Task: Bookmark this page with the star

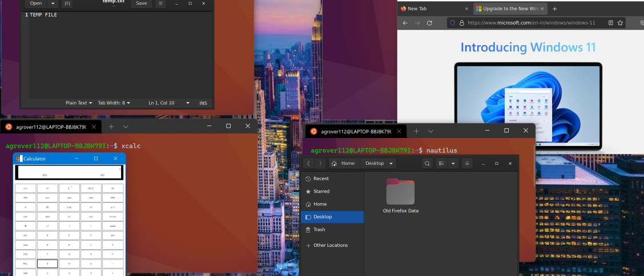Action: click(620, 23)
